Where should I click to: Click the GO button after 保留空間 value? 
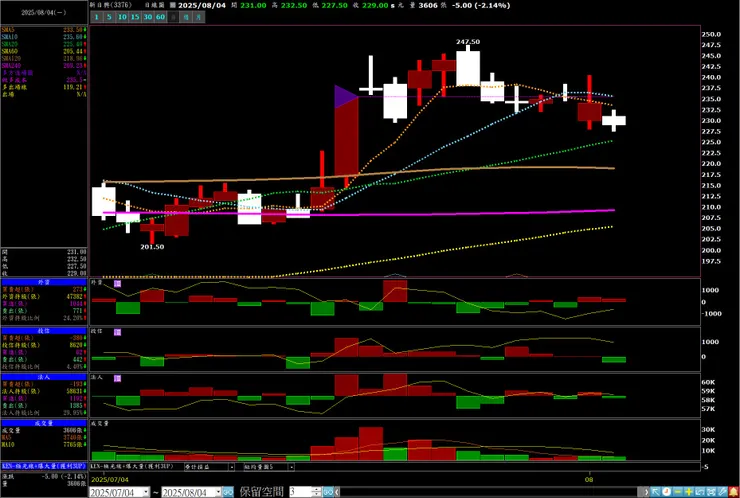point(328,492)
